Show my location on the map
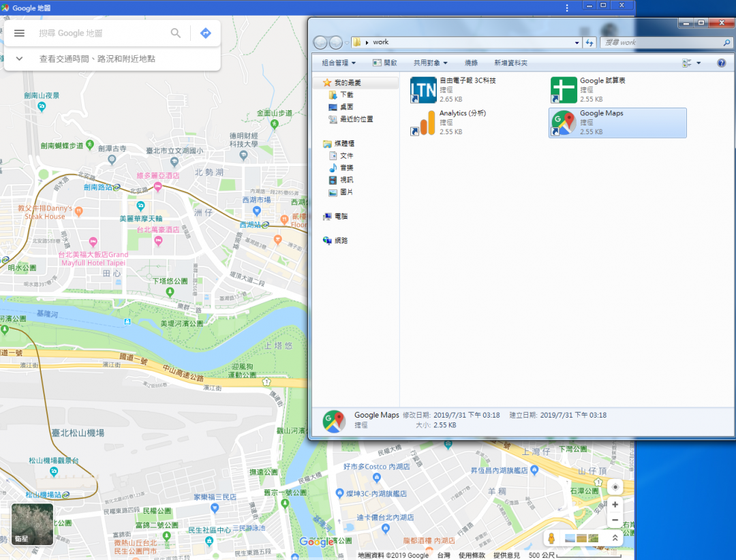736x560 pixels. click(615, 487)
